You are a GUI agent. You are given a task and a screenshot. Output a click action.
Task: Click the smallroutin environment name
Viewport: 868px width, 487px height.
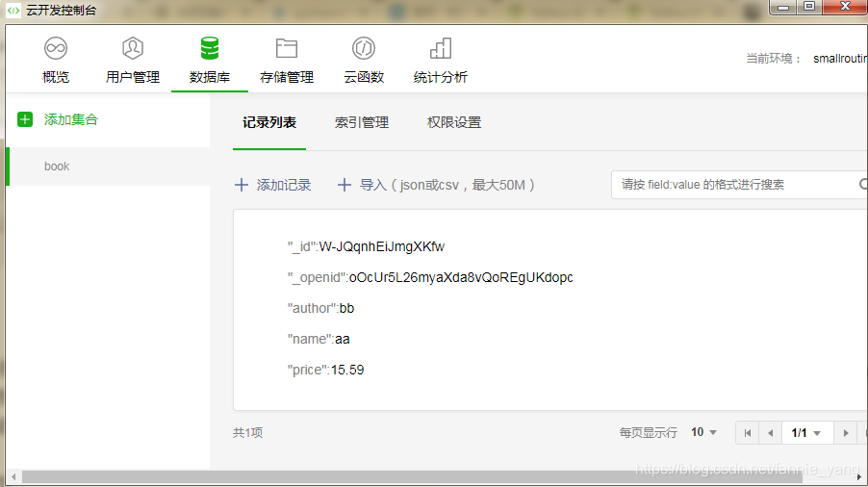pyautogui.click(x=840, y=58)
